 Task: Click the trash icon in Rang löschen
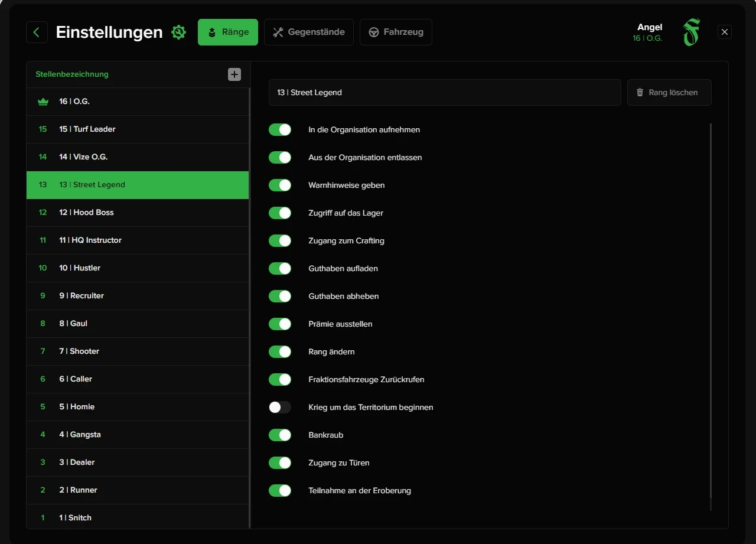coord(640,93)
